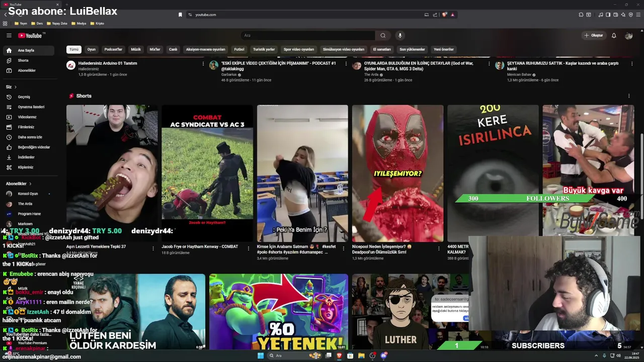Click the bookmark icon in address bar
The width and height of the screenshot is (644, 362).
pos(180,15)
